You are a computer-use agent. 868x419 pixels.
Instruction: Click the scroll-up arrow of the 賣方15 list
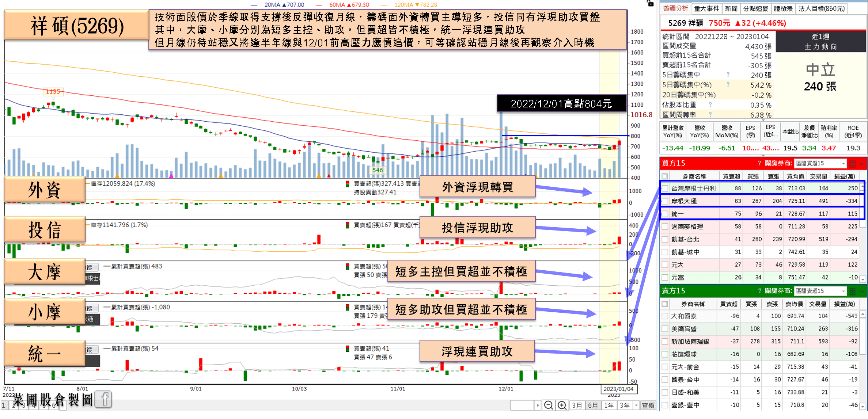[x=863, y=314]
